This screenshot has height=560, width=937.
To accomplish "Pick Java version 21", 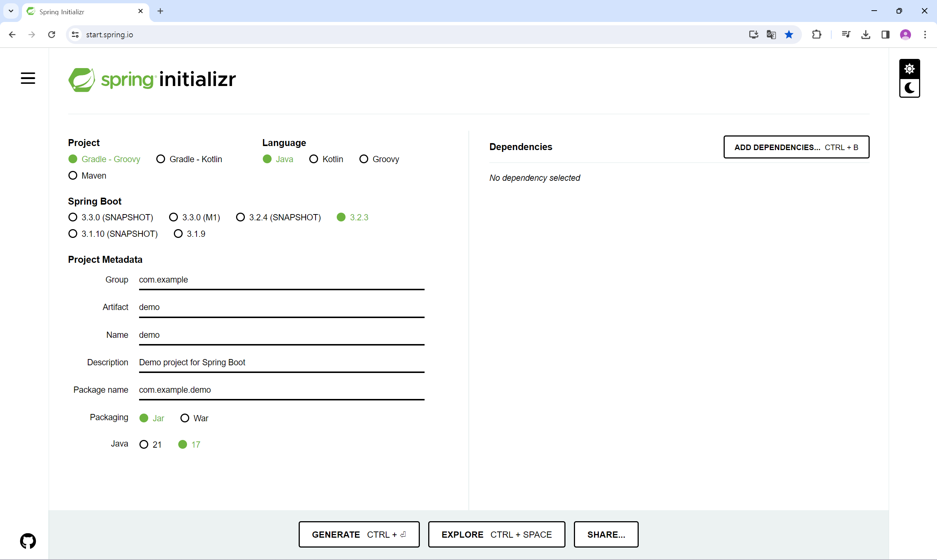I will pos(144,445).
